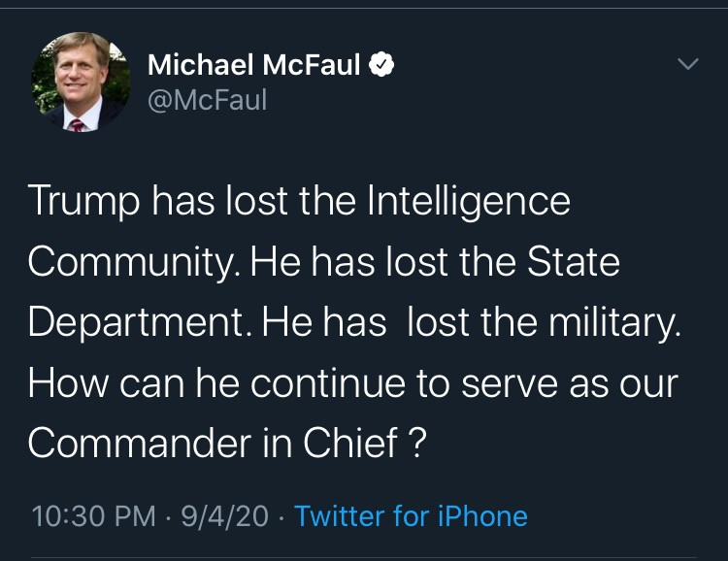Click the 10:30 PM timestamp
The height and width of the screenshot is (561, 728).
(94, 516)
